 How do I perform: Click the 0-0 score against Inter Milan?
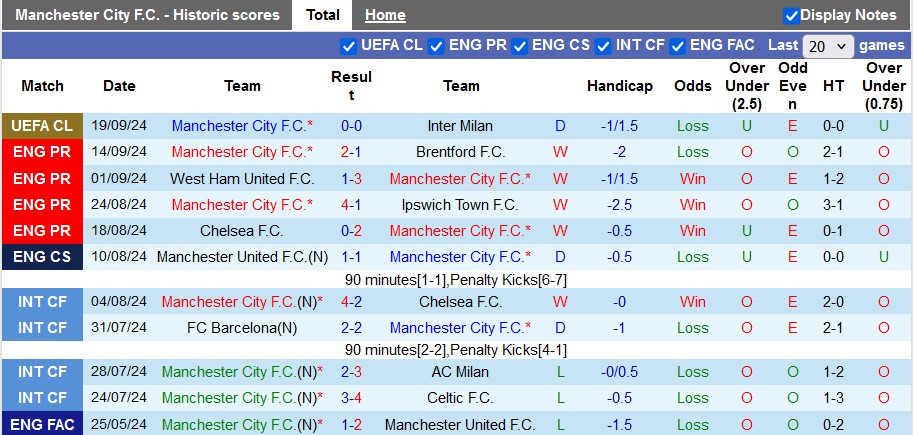click(351, 126)
